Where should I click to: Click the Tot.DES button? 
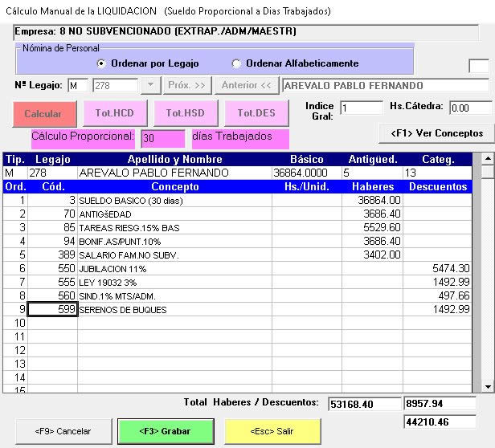(256, 113)
